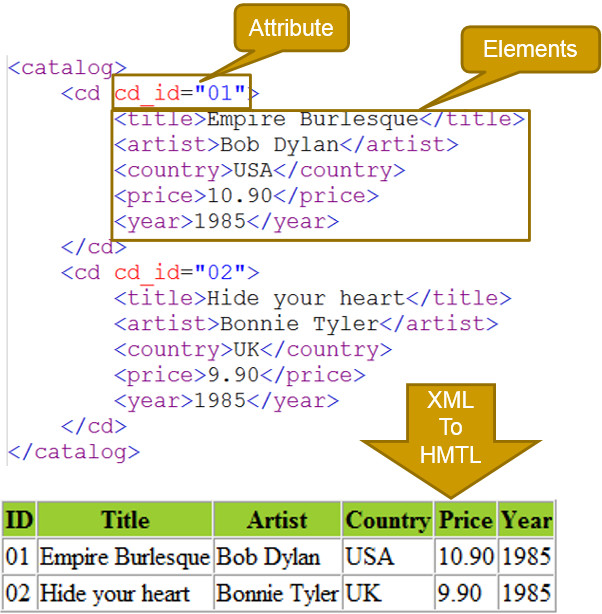This screenshot has height=614, width=602.
Task: Click the <artist>Bonnie Tyler</artist> XML line
Action: tap(306, 324)
